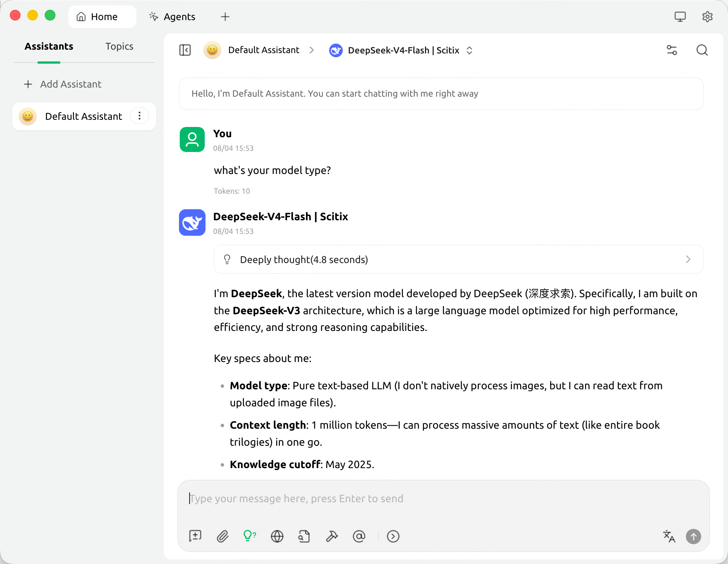Image resolution: width=728 pixels, height=564 pixels.
Task: Click the DeepSeek logo in the model selector
Action: (x=336, y=50)
